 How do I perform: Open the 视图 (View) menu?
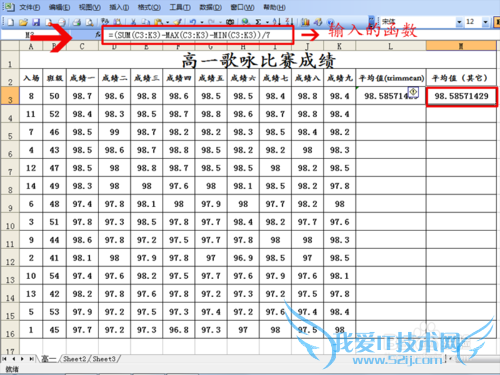coord(90,7)
